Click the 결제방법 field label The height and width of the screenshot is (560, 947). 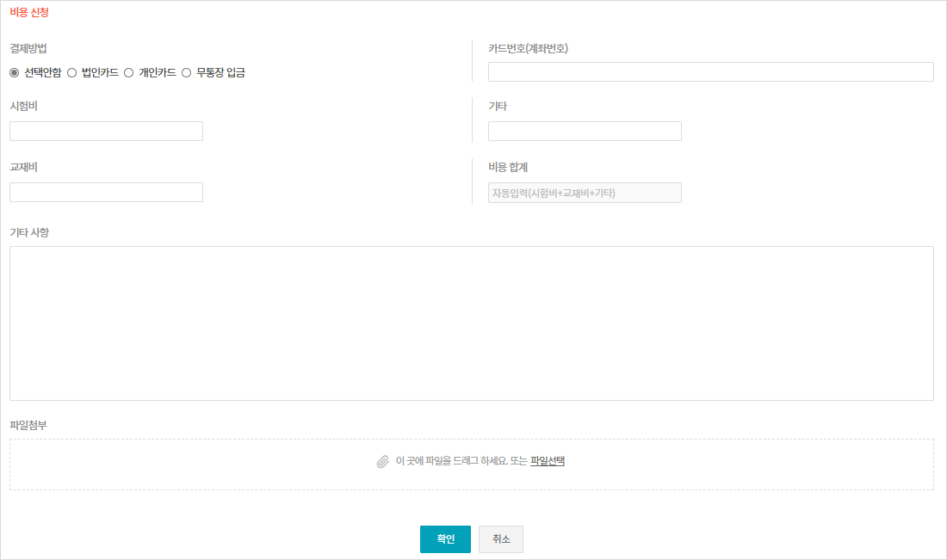click(28, 48)
